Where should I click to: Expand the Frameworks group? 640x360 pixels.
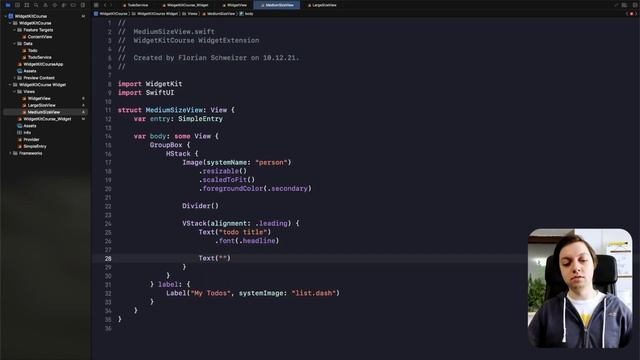click(x=10, y=153)
